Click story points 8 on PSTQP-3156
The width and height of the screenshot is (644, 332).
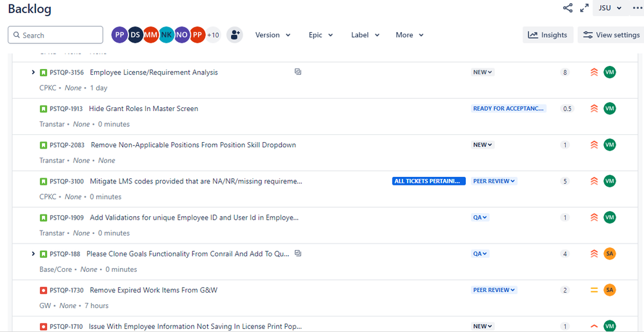point(565,72)
